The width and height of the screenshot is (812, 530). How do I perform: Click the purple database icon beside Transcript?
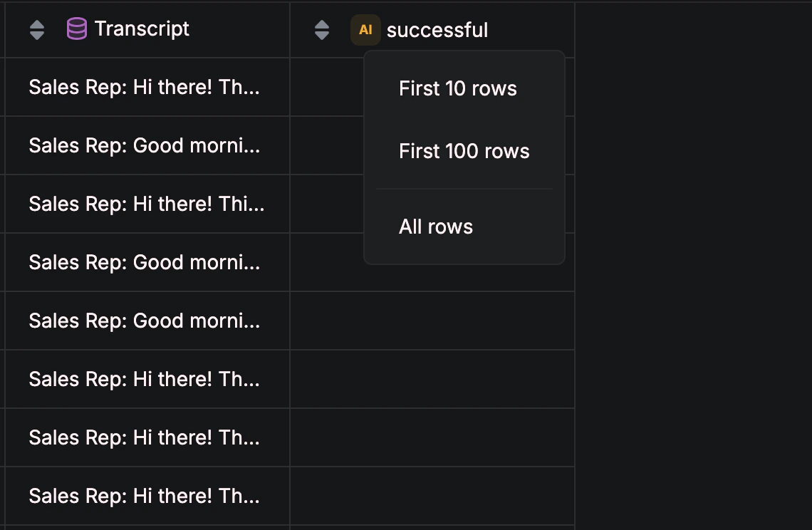77,28
